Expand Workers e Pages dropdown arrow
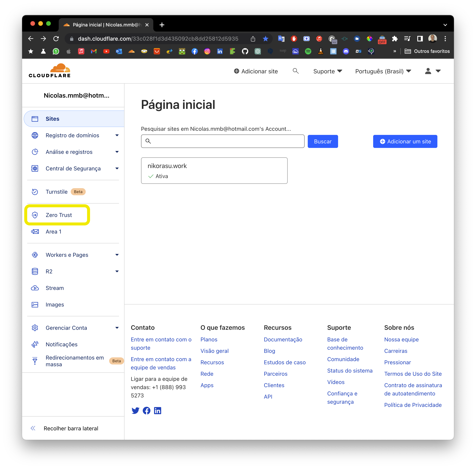 117,255
